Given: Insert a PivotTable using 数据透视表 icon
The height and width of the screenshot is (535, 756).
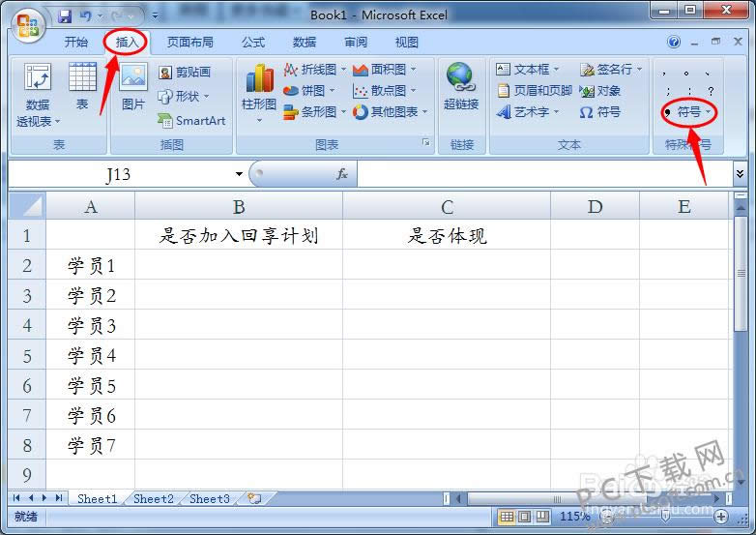Looking at the screenshot, I should [x=38, y=95].
